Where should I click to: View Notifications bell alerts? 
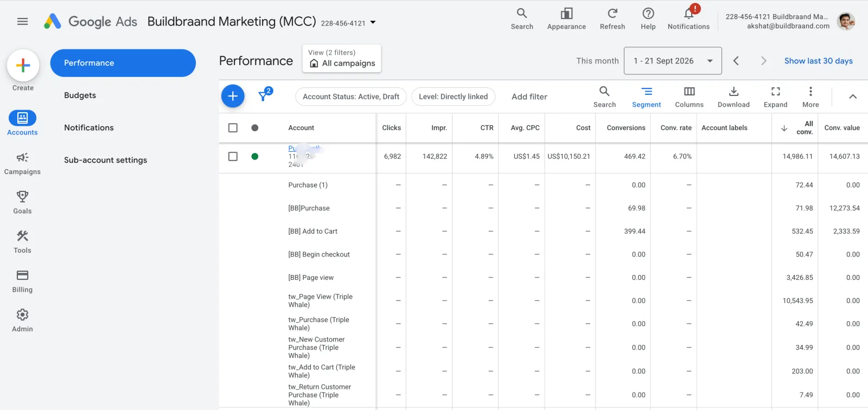(688, 19)
